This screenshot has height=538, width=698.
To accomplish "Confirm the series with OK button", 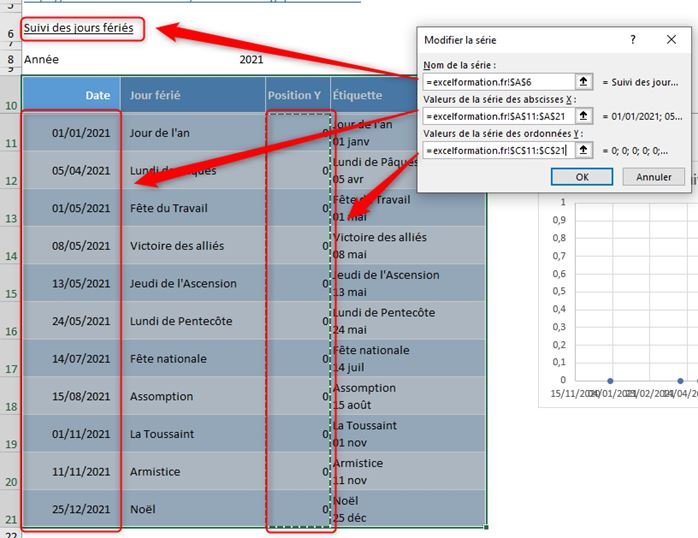I will (x=581, y=176).
